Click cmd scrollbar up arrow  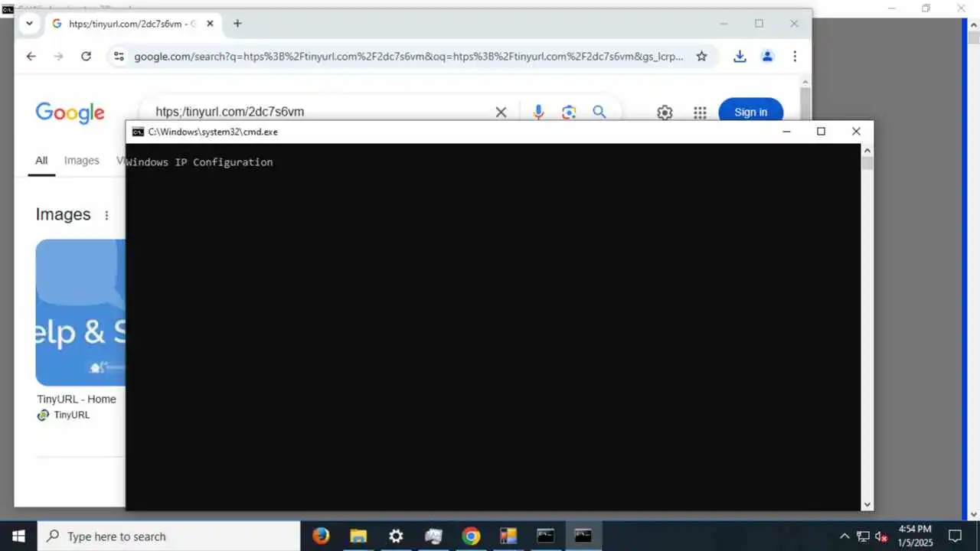[867, 150]
